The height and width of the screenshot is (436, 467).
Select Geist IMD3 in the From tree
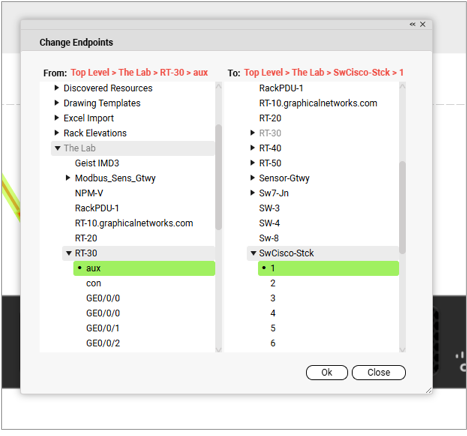click(x=97, y=163)
